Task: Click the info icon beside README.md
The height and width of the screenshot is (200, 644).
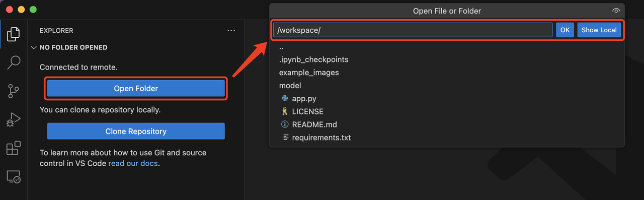Action: (x=285, y=124)
